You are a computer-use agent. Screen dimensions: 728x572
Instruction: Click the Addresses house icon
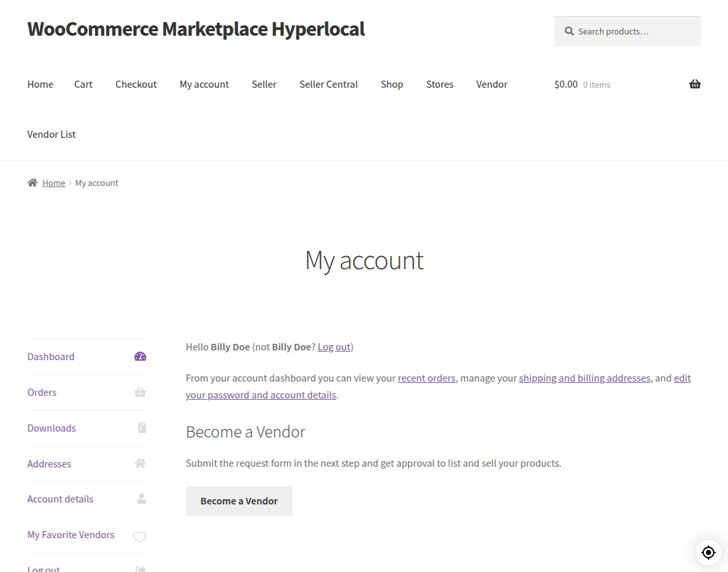[140, 463]
